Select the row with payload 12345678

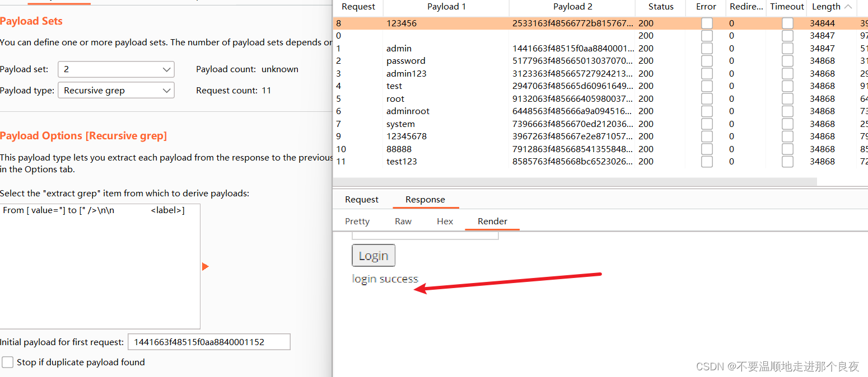tap(600, 136)
